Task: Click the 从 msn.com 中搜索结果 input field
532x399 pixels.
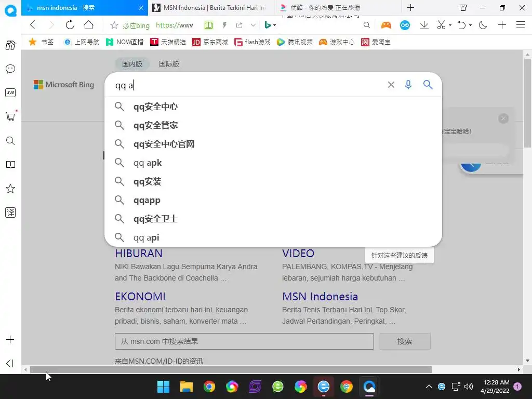Action: tap(244, 341)
